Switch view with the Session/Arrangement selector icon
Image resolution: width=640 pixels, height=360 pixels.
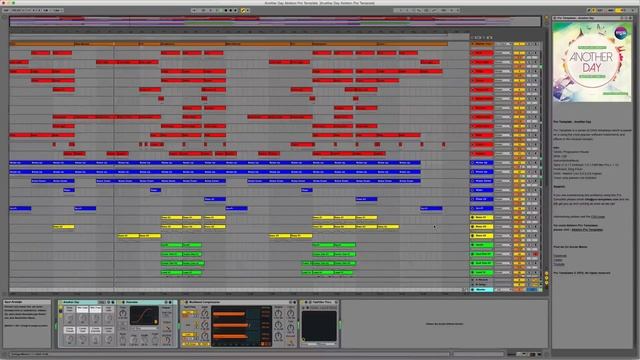[x=546, y=17]
